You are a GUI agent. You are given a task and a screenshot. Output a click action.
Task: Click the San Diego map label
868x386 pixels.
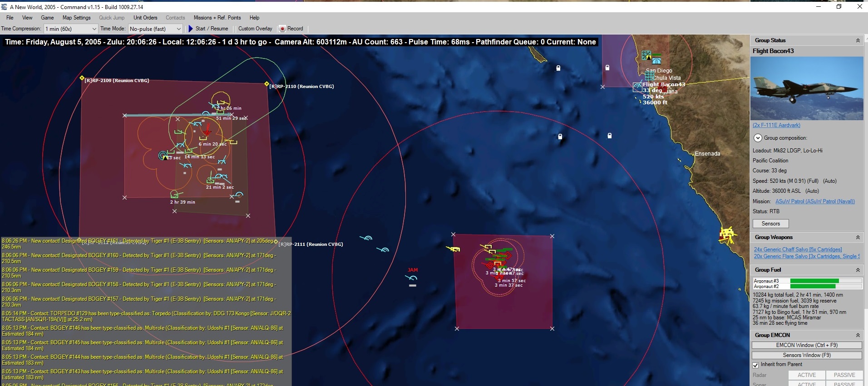[x=659, y=71]
